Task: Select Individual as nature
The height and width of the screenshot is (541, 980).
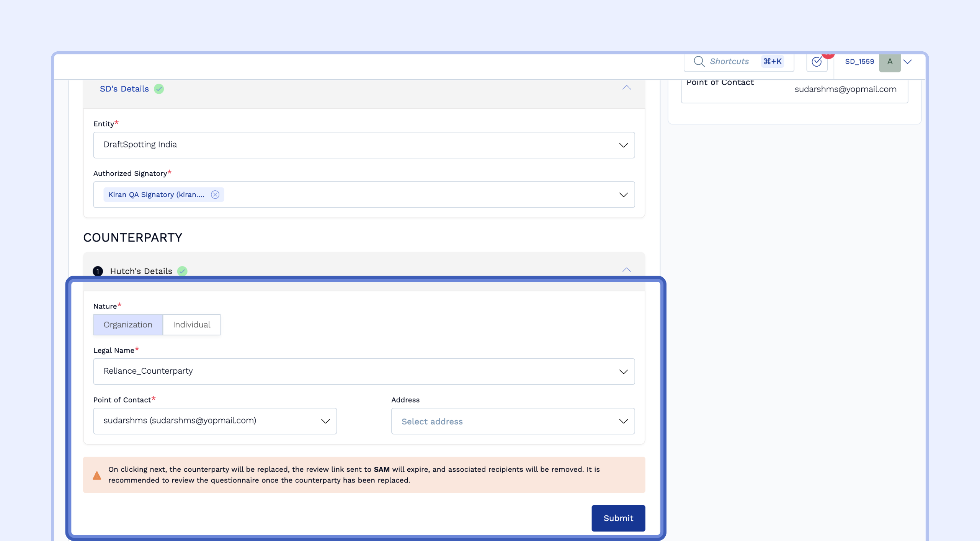Action: 191,325
